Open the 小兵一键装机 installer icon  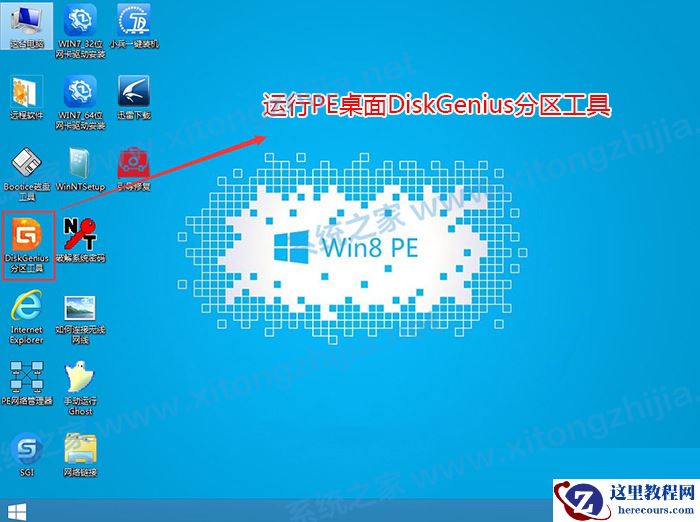coord(134,25)
